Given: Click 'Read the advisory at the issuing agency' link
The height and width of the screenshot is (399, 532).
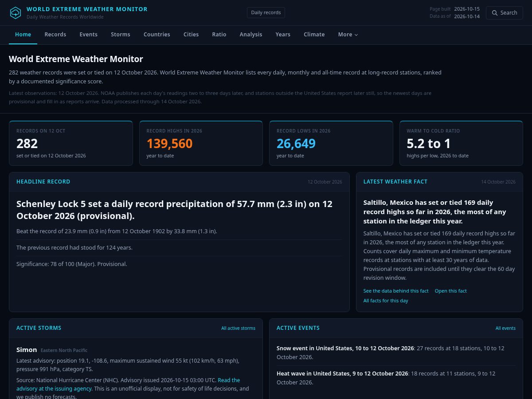Looking at the screenshot, I should point(129,384).
